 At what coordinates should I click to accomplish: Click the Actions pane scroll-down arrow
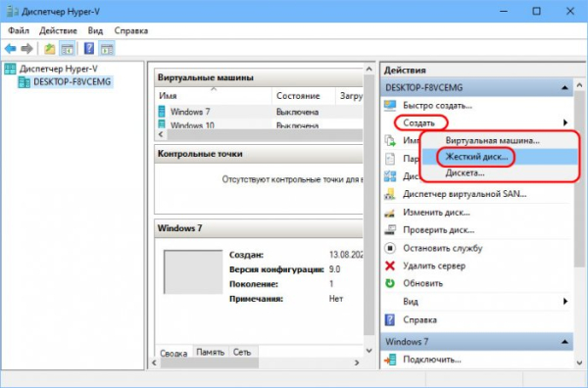[x=580, y=363]
